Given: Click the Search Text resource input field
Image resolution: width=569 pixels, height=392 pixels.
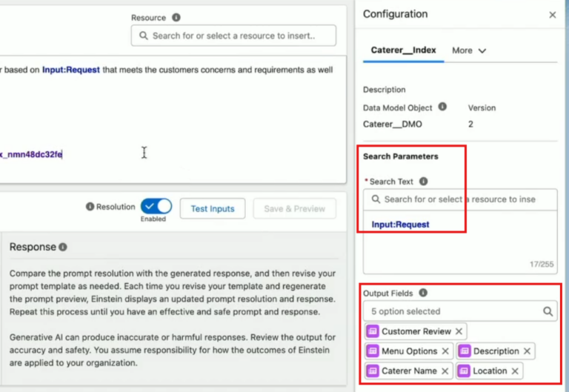Looking at the screenshot, I should [x=459, y=199].
